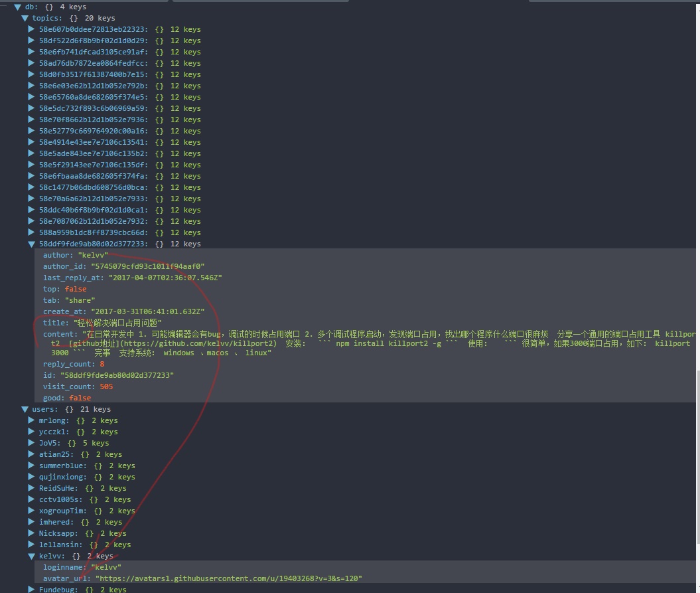Collapse the db root node
This screenshot has width=700, height=593.
(x=18, y=7)
